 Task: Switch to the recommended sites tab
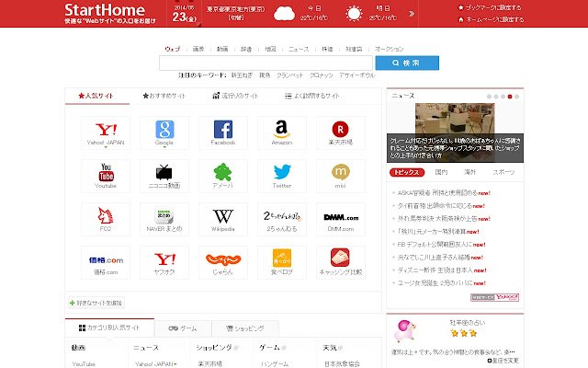click(164, 96)
